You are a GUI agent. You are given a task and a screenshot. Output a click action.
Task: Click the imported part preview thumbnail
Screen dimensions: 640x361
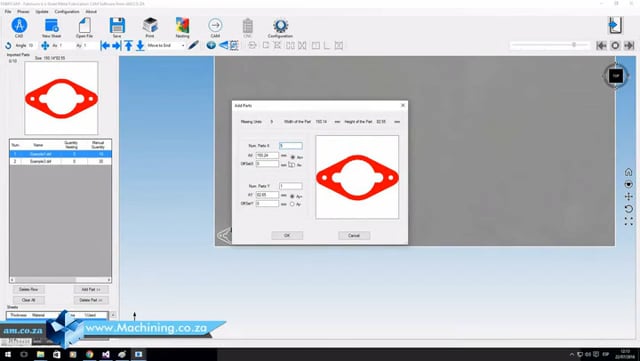pyautogui.click(x=61, y=98)
